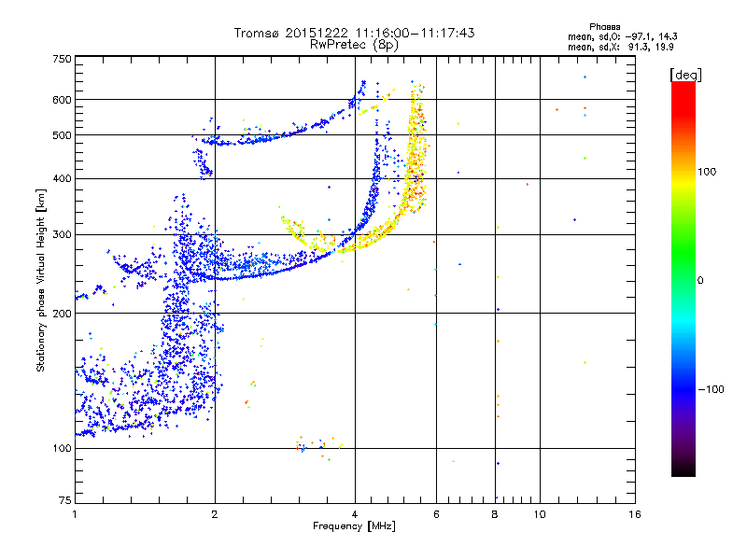
Task: Click the x-axis '4' tick label
Action: pos(355,514)
